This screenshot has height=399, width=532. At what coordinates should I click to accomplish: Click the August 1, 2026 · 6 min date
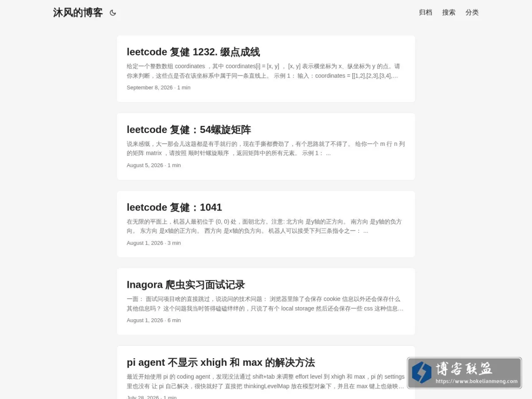tap(154, 320)
